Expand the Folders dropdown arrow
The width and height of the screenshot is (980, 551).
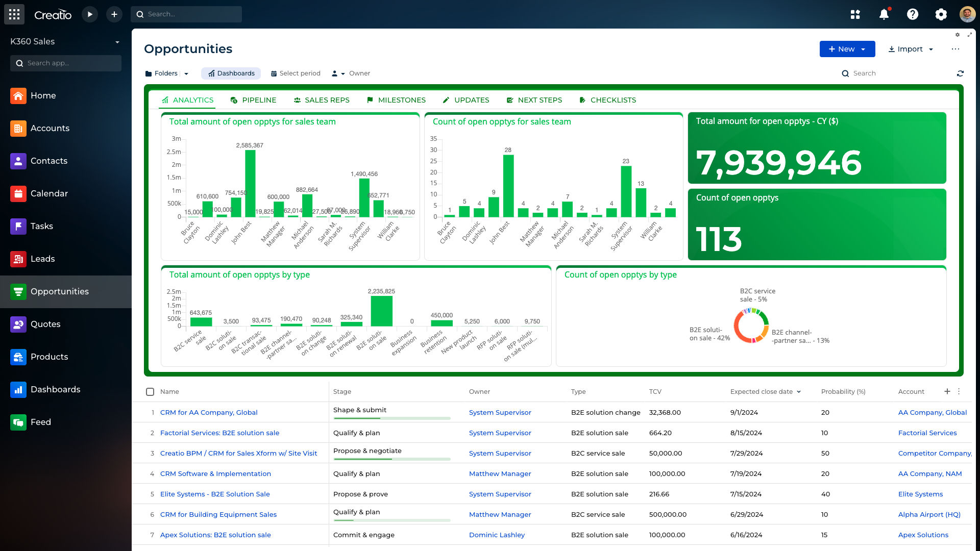coord(186,73)
